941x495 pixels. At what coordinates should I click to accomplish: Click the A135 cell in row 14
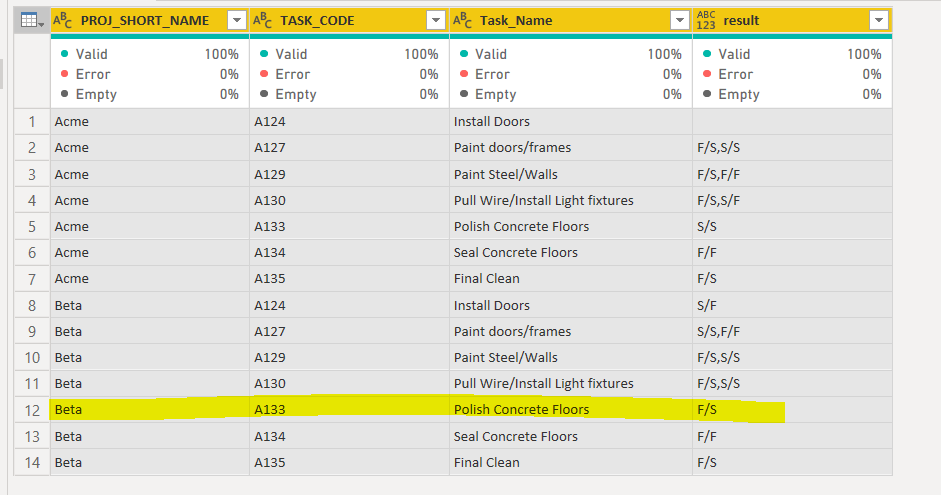pos(349,463)
